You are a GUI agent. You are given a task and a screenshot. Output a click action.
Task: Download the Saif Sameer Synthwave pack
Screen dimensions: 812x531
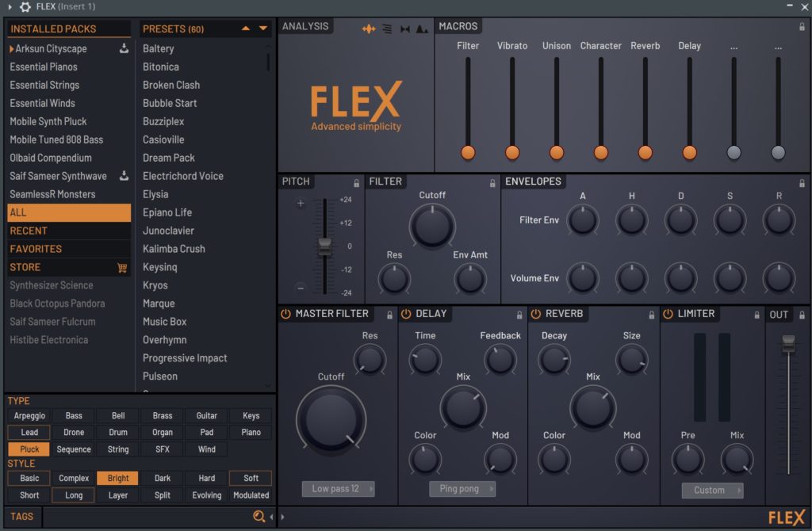click(124, 175)
